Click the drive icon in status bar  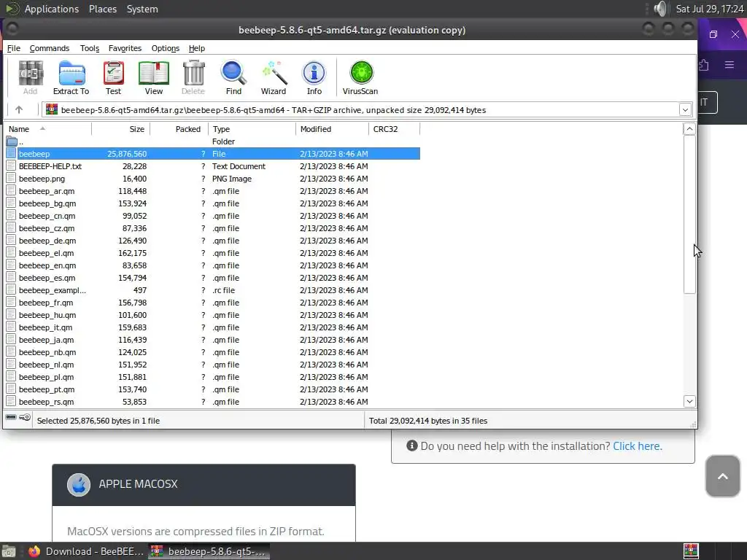coord(11,418)
